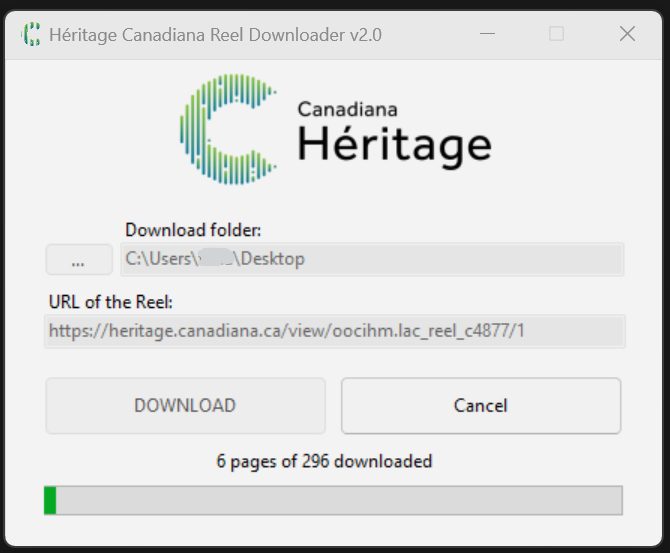Image resolution: width=670 pixels, height=553 pixels.
Task: Maximize the Reel Downloader window
Action: coord(556,34)
